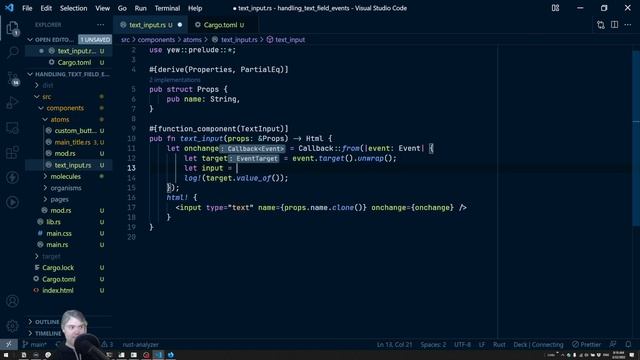
Task: Split the editor to the right
Action: (614, 25)
